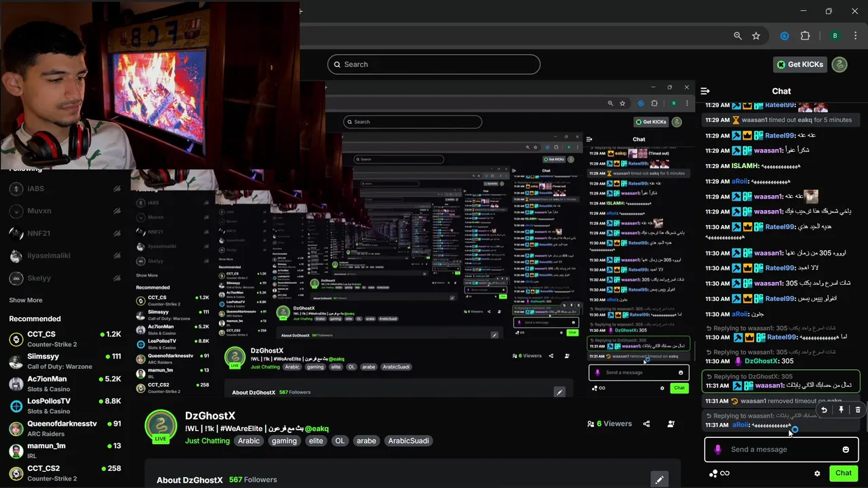Click the Chat panel title
The height and width of the screenshot is (488, 868).
click(781, 91)
